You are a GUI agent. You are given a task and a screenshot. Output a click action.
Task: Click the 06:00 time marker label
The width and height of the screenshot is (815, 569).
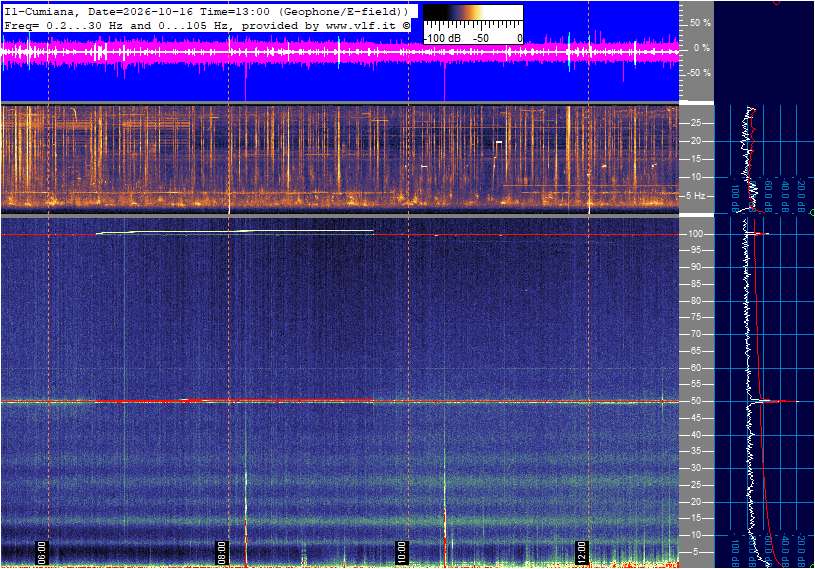(x=42, y=552)
